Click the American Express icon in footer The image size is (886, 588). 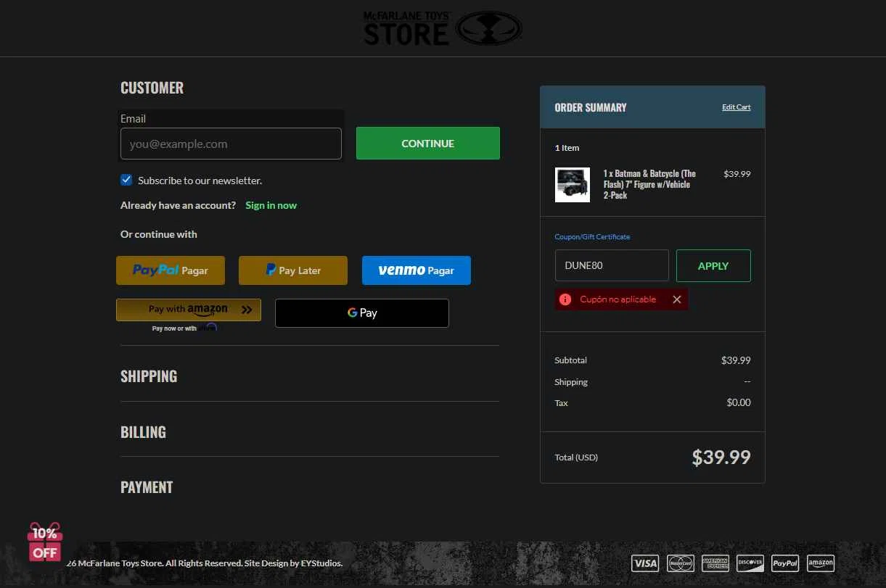click(715, 563)
